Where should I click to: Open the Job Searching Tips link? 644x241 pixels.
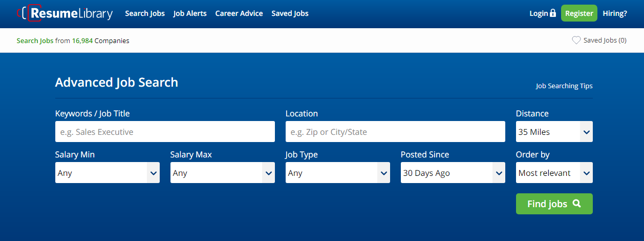(x=564, y=86)
